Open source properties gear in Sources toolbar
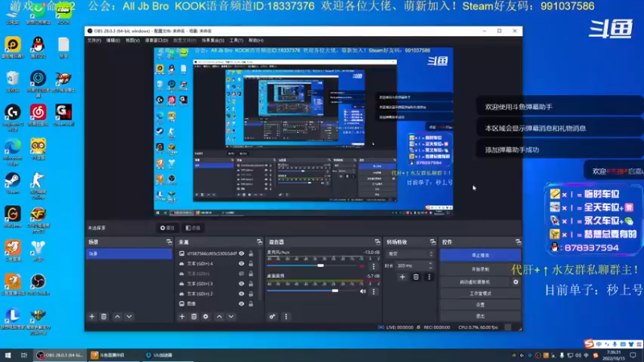The height and width of the screenshot is (362, 644). point(206,316)
